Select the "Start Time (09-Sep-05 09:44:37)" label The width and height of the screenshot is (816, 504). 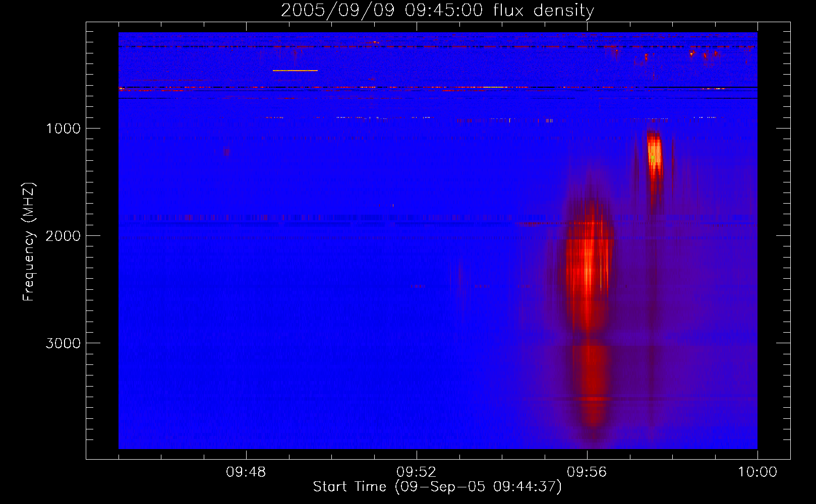point(437,487)
